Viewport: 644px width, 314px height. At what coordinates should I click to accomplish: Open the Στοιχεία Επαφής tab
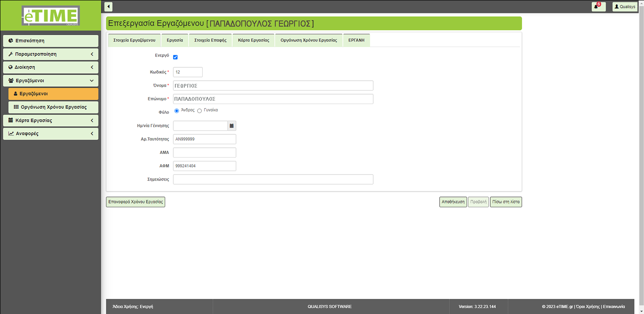(211, 40)
